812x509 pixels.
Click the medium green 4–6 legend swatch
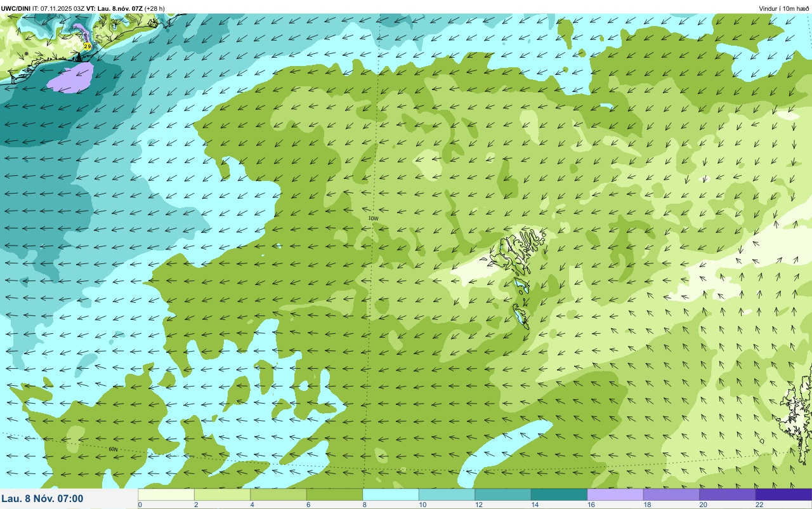coord(278,494)
